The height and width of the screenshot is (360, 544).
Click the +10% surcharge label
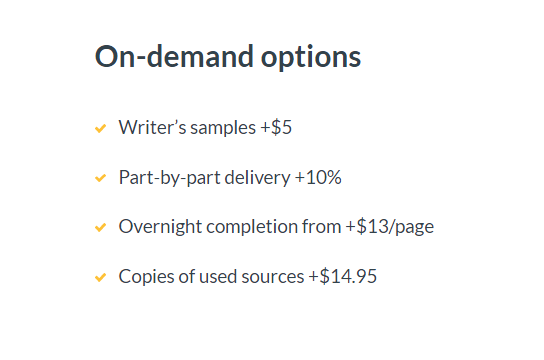[318, 177]
